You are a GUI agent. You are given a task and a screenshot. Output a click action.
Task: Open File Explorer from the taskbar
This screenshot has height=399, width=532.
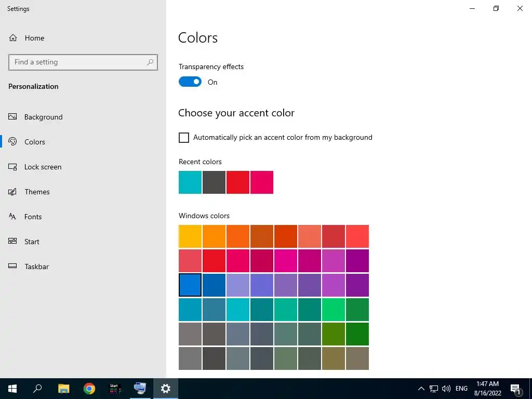[x=63, y=389]
